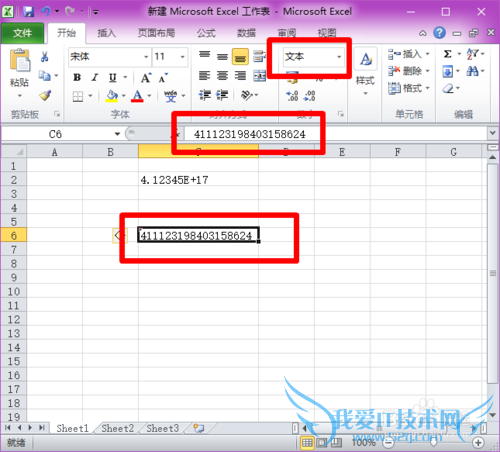Open Sort and Filter icon
The width and height of the screenshot is (500, 452).
point(473,54)
